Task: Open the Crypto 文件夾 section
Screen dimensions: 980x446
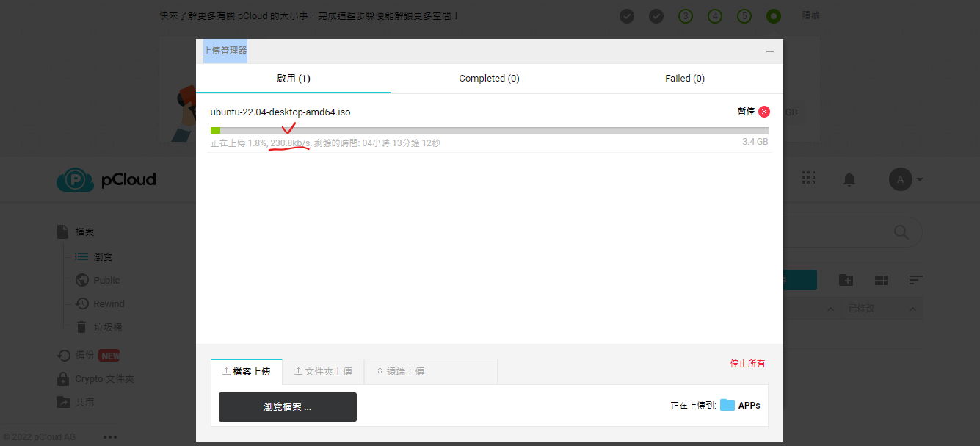Action: click(x=104, y=378)
